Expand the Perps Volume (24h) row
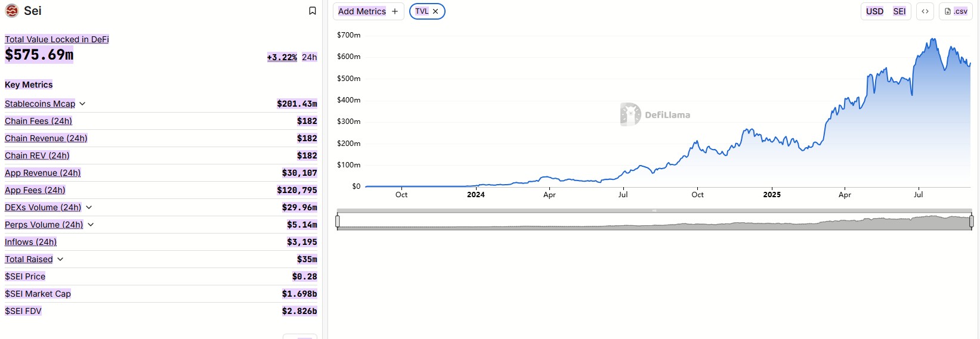The height and width of the screenshot is (339, 980). pyautogui.click(x=91, y=225)
